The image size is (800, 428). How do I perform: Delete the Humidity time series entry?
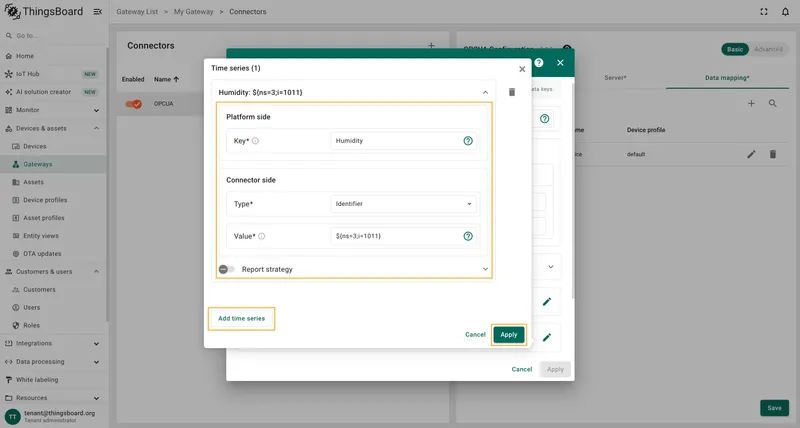click(512, 92)
